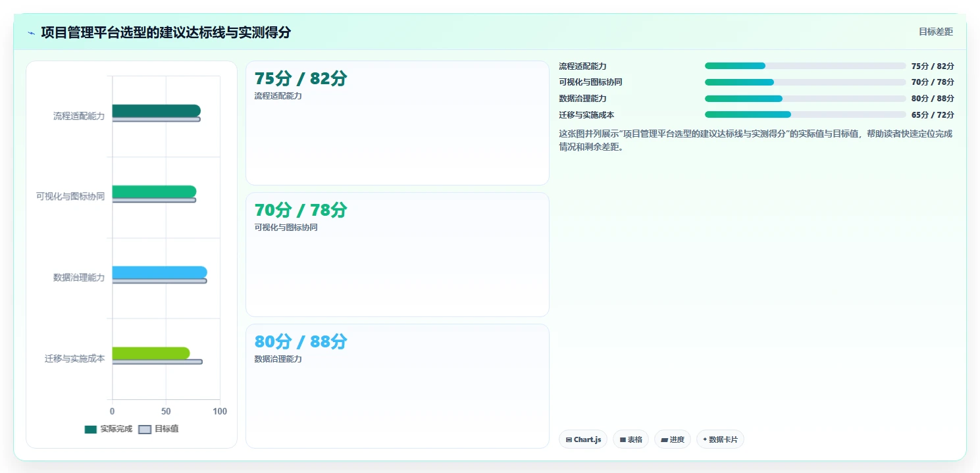
Task: Click the x-axis tick label 100
Action: pos(220,411)
